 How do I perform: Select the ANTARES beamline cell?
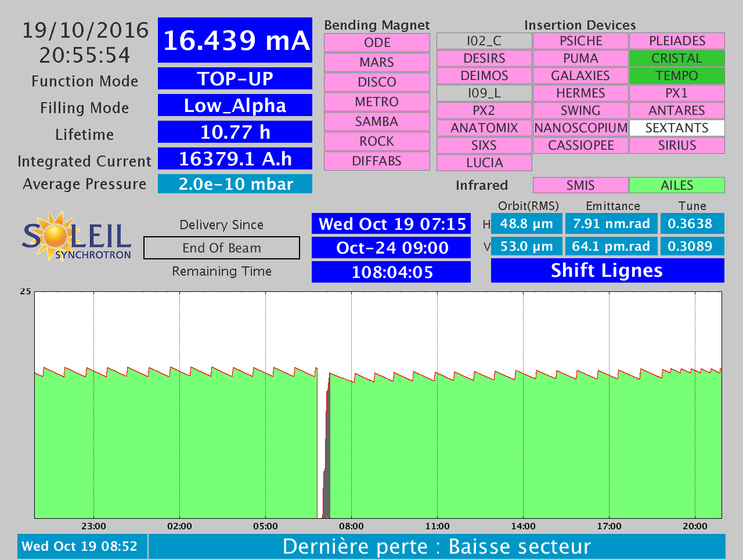pos(677,111)
